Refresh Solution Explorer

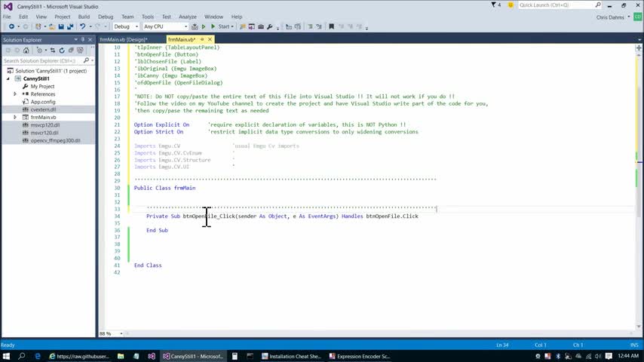(62, 50)
